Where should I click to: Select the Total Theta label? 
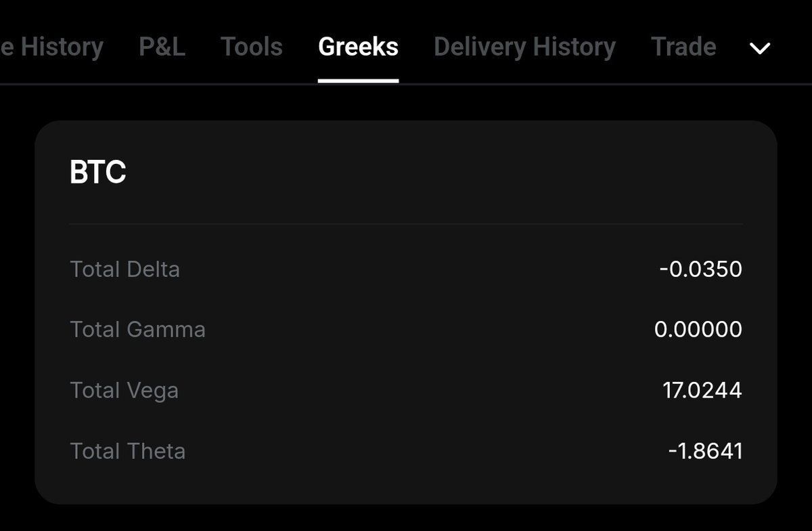pos(127,451)
